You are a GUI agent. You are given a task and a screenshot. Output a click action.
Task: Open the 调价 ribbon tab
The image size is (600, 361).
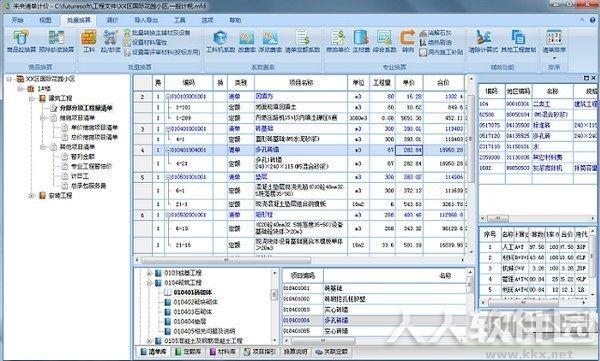(x=112, y=20)
